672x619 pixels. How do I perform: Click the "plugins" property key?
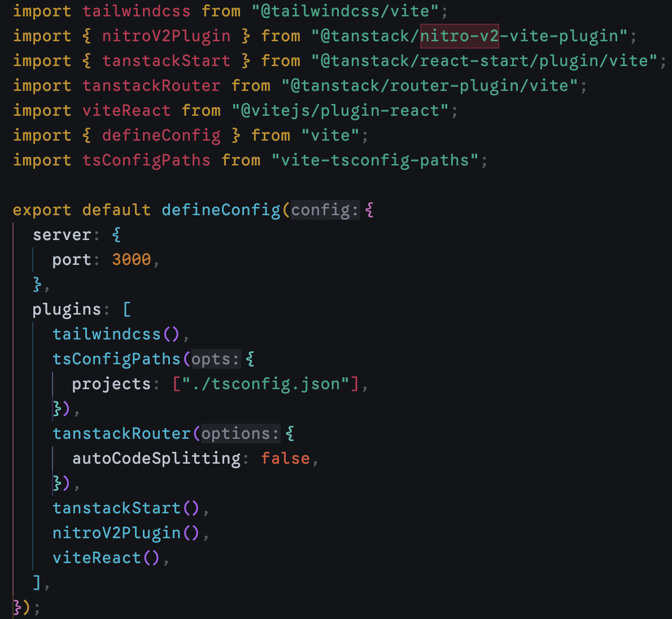click(67, 309)
